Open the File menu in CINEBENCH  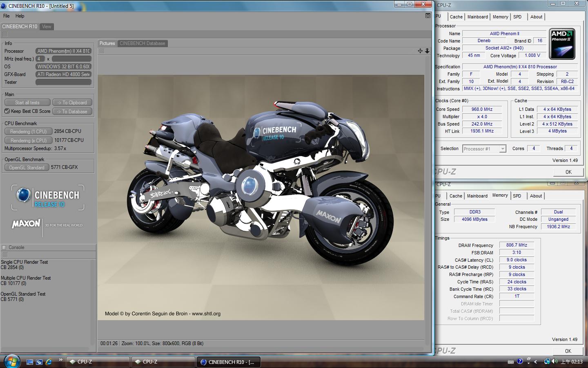(x=6, y=16)
